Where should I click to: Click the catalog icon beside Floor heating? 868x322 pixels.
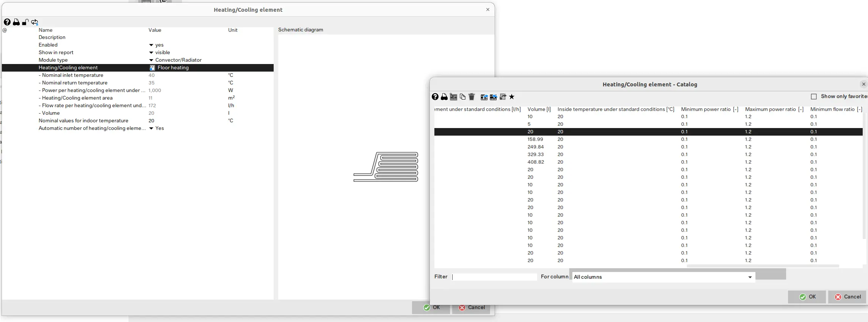pos(152,68)
